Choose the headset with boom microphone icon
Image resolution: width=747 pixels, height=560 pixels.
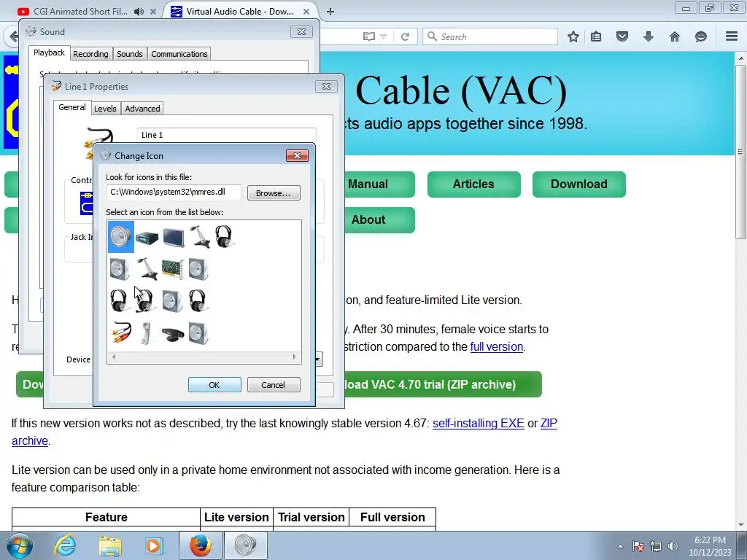coord(144,301)
